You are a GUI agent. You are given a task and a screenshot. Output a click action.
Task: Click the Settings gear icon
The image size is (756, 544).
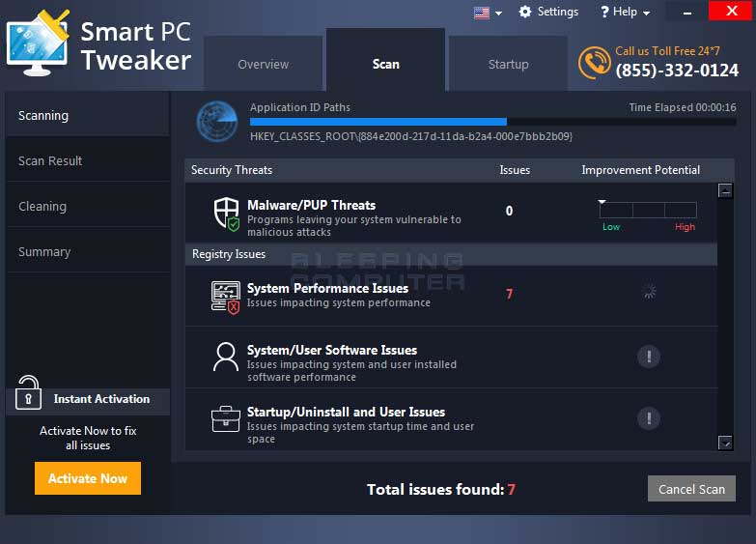[x=525, y=13]
